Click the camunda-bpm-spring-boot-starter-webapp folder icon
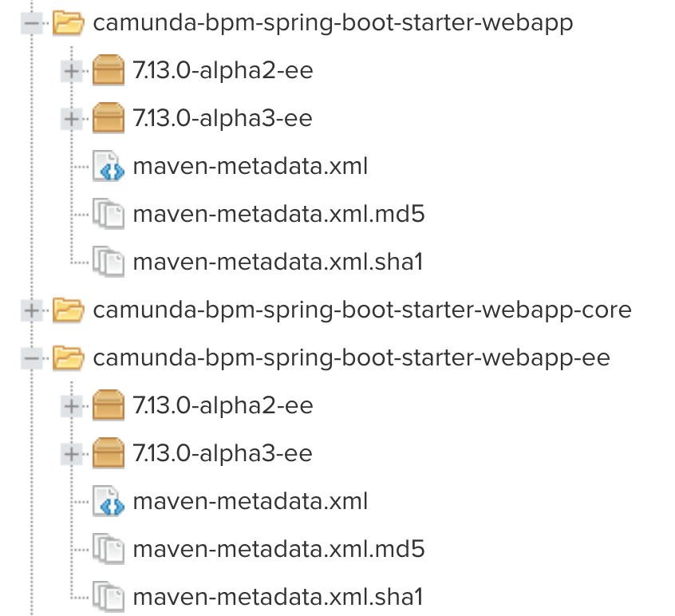Viewport: 675px width, 616px height. pyautogui.click(x=69, y=23)
